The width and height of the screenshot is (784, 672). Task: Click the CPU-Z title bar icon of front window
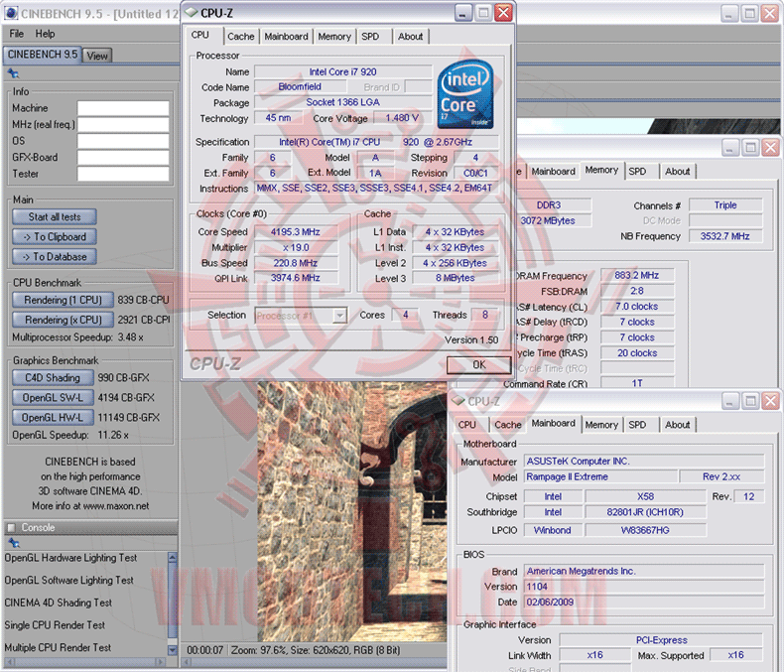pos(192,13)
